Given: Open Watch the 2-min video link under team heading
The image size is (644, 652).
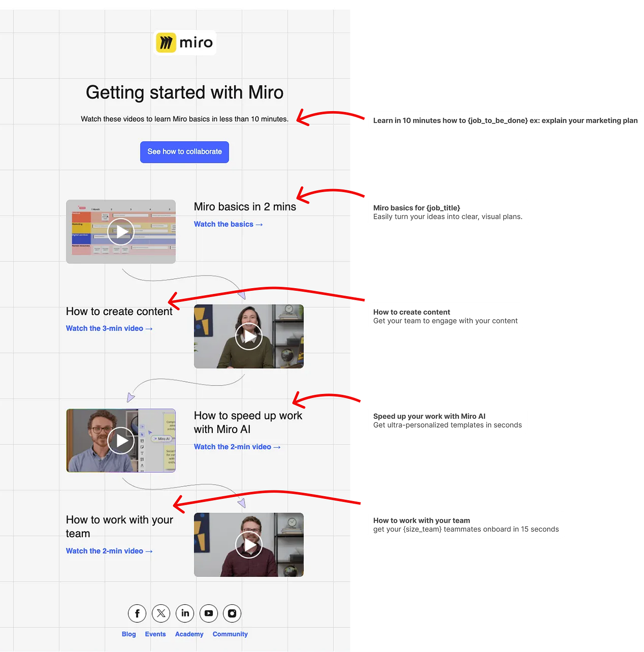Looking at the screenshot, I should [x=109, y=551].
